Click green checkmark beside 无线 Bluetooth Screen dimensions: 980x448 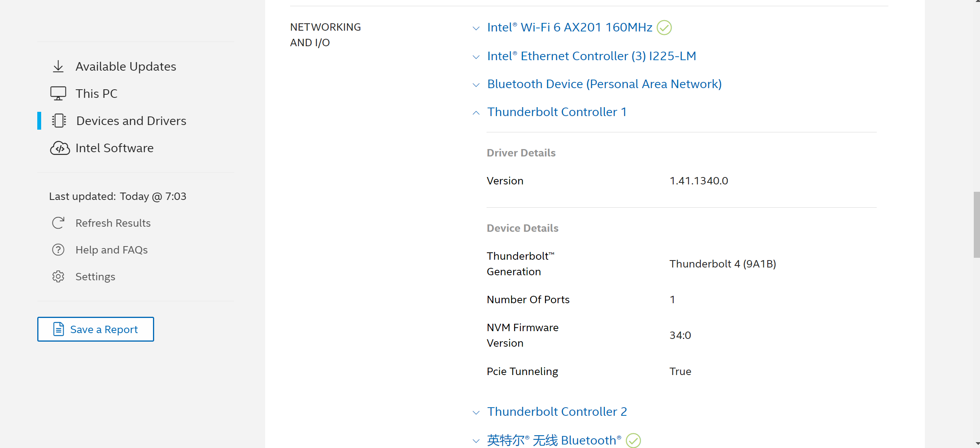coord(633,440)
